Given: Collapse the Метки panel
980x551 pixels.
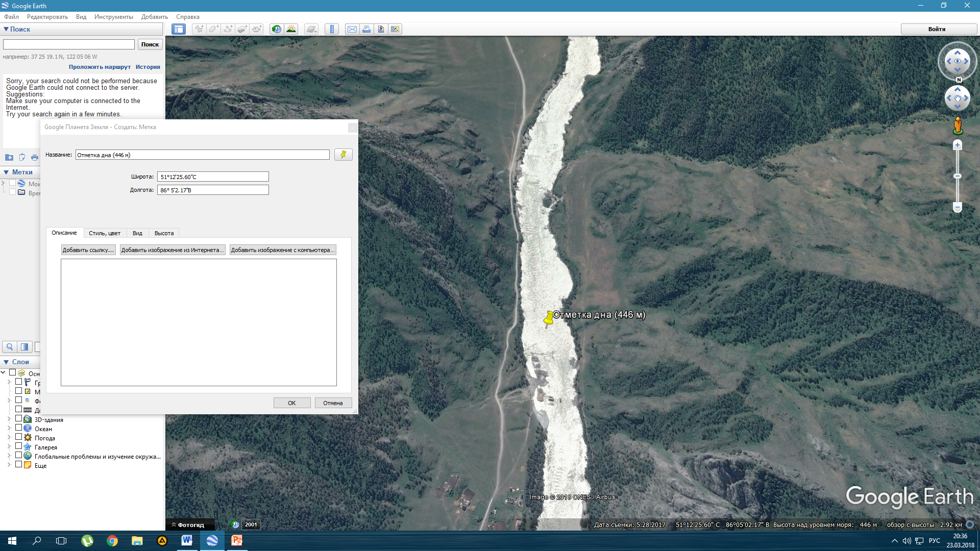Looking at the screenshot, I should tap(6, 172).
